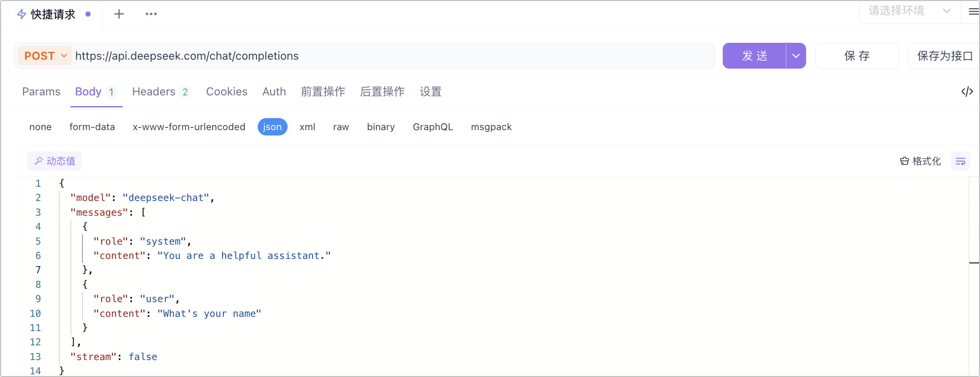Toggle word wrap icon in the editor
Screen dimensions: 980x377
tap(960, 161)
